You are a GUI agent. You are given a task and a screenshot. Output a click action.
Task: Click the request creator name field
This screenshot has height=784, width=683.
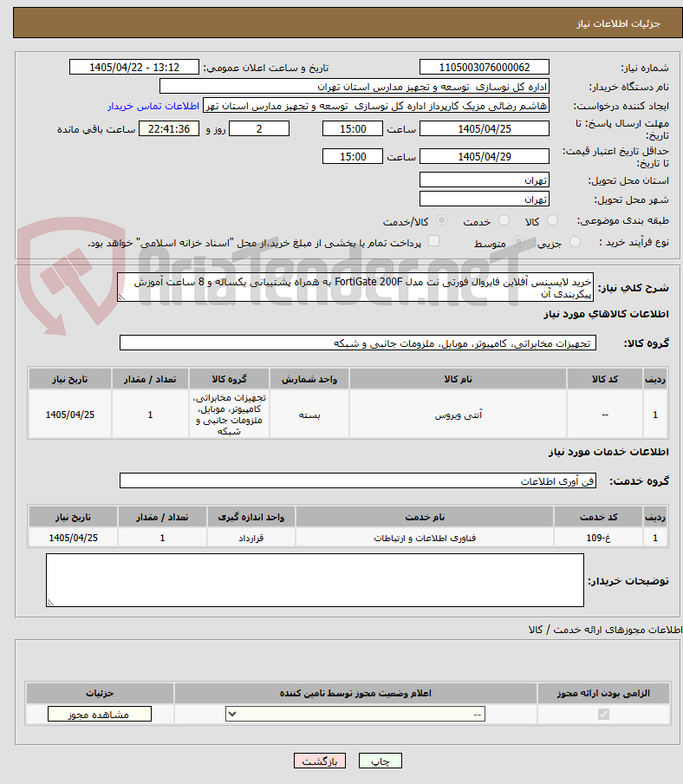[376, 106]
